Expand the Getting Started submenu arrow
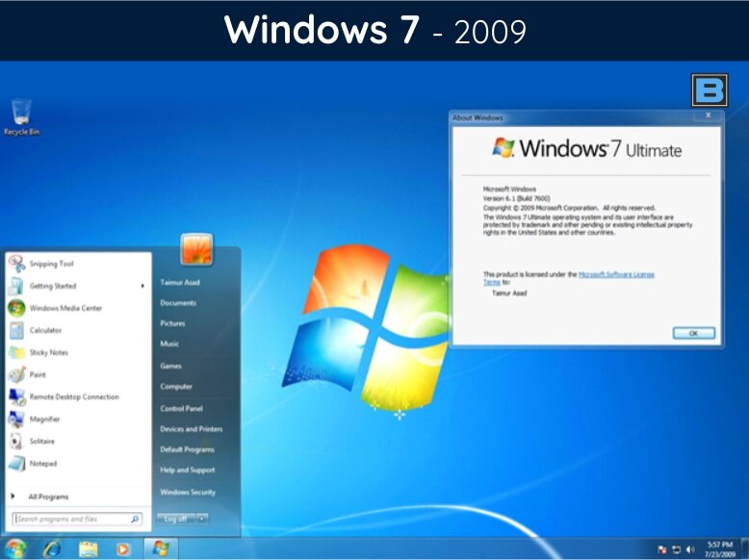The width and height of the screenshot is (749, 560). click(x=142, y=286)
